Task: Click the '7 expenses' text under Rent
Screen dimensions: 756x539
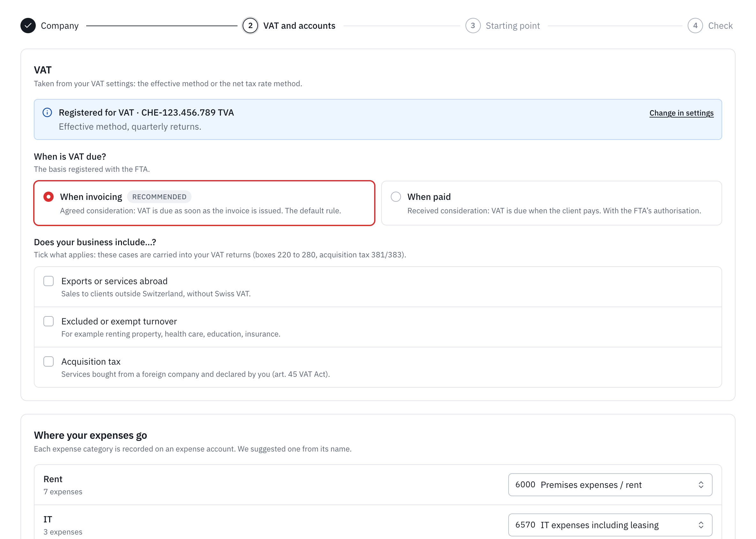Action: (63, 491)
